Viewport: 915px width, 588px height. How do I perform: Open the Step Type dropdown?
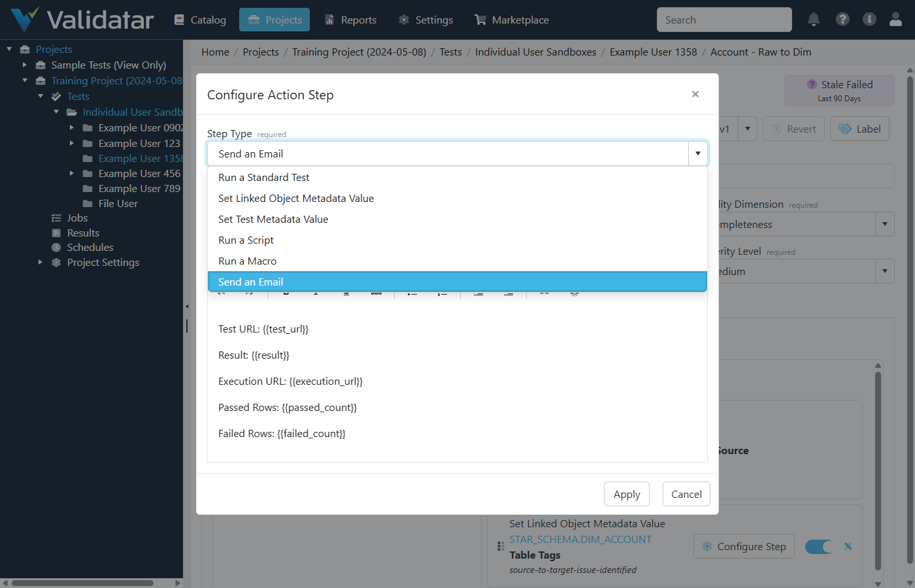698,153
